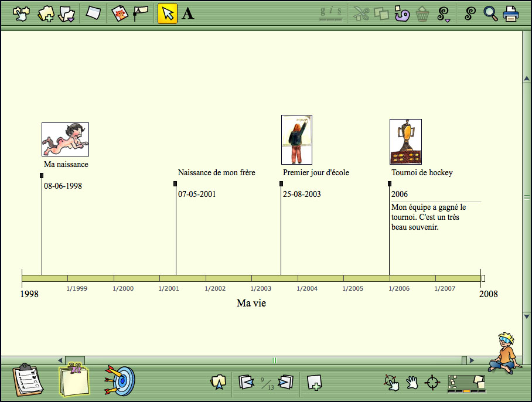Screen dimensions: 532x402
Task: Click the cat picture insert icon
Action: 120,13
